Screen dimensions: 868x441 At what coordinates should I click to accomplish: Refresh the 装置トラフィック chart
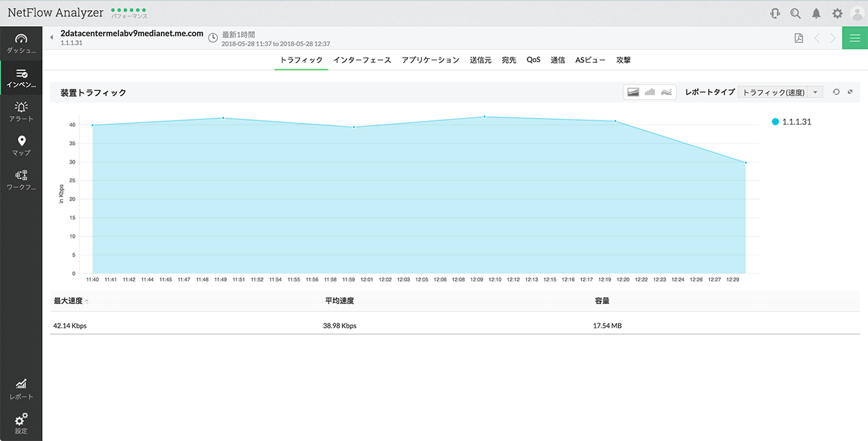point(836,92)
